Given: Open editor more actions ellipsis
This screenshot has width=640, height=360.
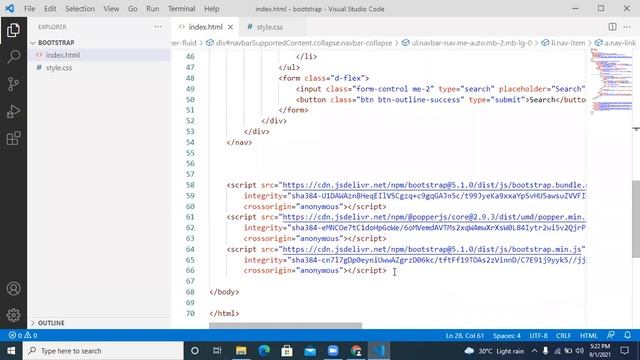Looking at the screenshot, I should [627, 27].
